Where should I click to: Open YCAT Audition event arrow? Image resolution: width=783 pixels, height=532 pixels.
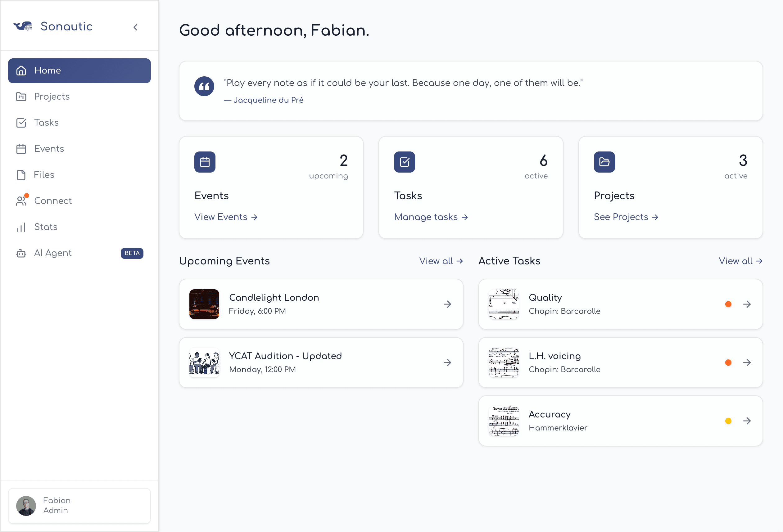447,363
